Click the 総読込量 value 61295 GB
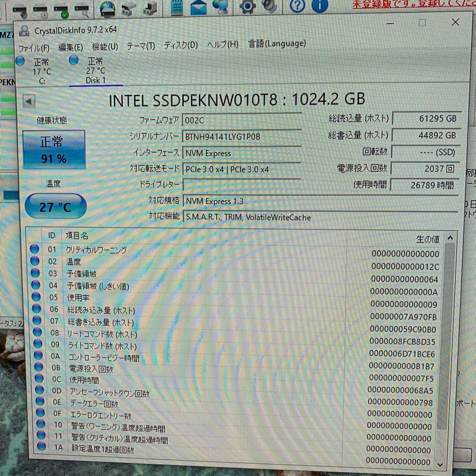This screenshot has width=476, height=476. (426, 119)
